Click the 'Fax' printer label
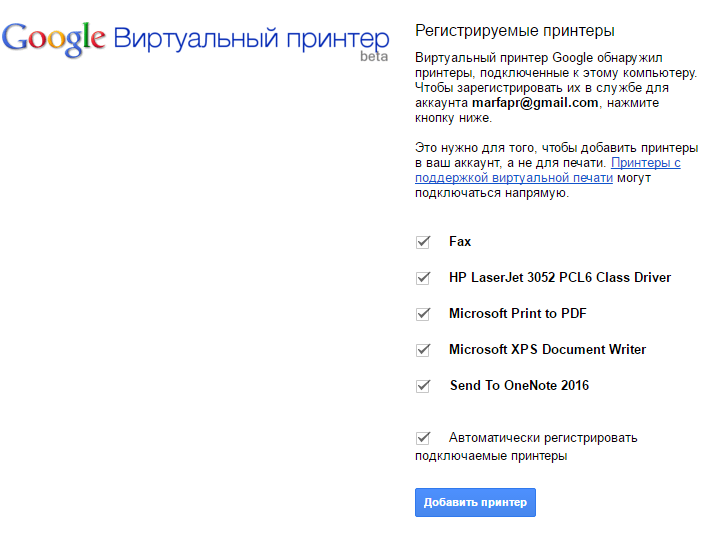 (x=460, y=242)
